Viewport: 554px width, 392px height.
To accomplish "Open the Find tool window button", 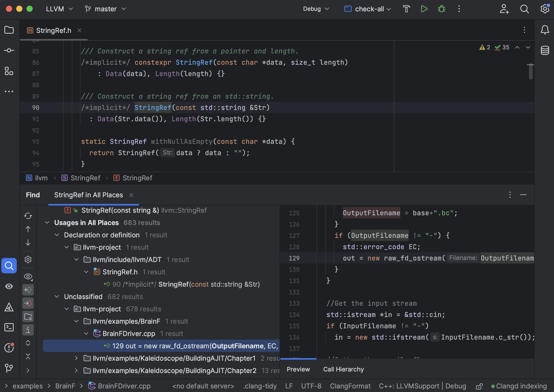I will (9, 266).
